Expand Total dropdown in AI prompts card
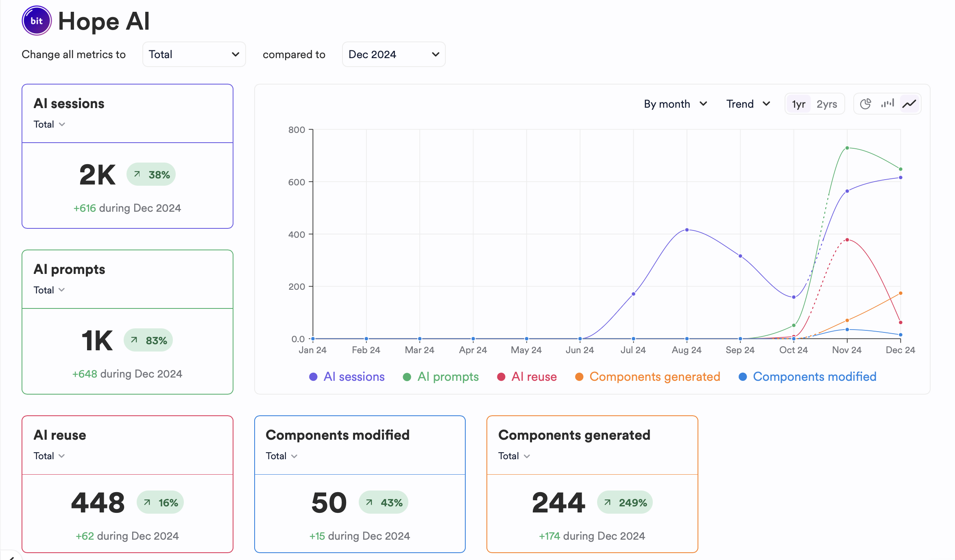The width and height of the screenshot is (955, 560). click(x=49, y=290)
